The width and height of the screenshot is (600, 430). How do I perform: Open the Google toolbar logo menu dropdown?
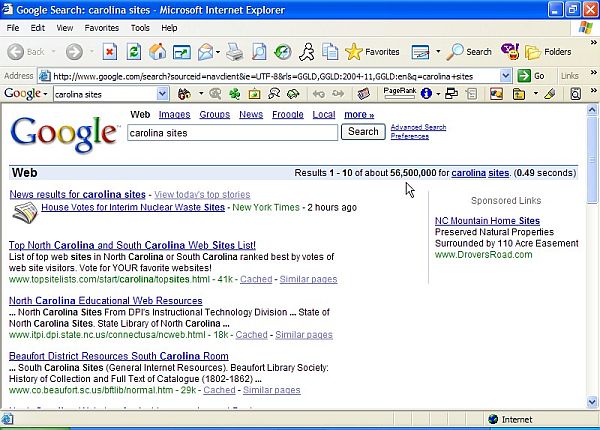pyautogui.click(x=45, y=94)
